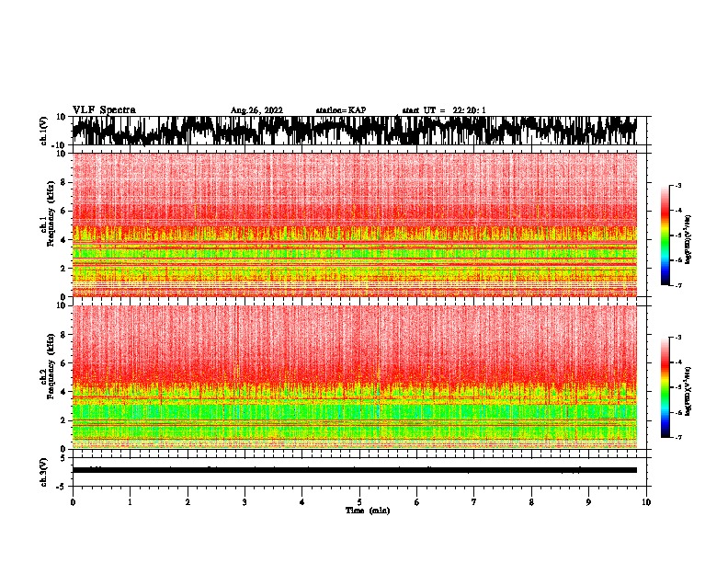Click the "8" kHz tick of ch.2 spectrogram
This screenshot has width=728, height=563.
(x=65, y=335)
